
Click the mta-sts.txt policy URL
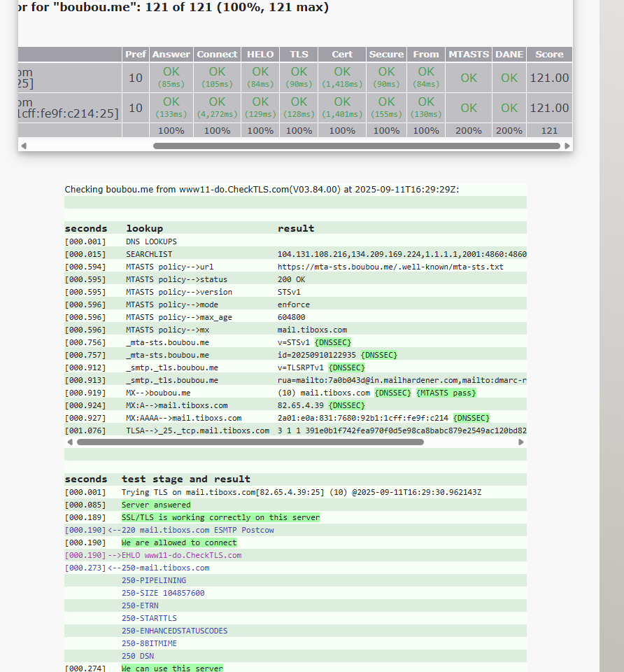coord(390,267)
